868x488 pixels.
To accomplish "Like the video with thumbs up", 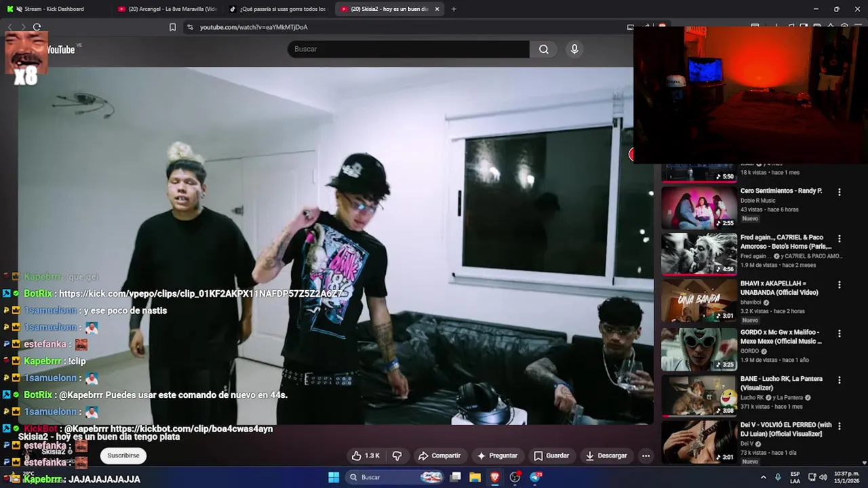I will [x=365, y=455].
